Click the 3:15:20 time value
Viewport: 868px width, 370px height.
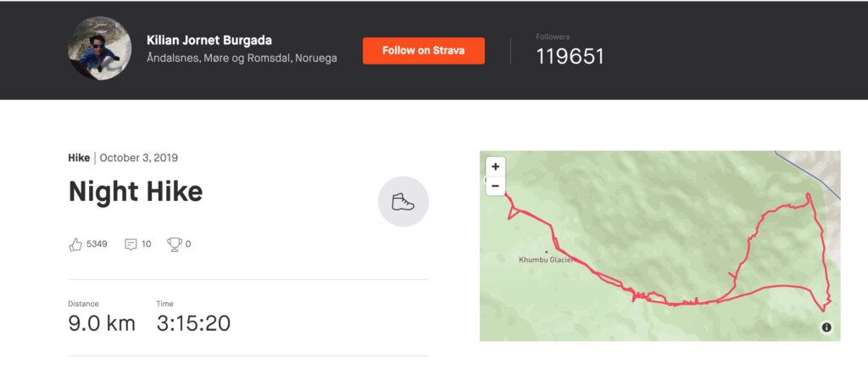coord(193,323)
